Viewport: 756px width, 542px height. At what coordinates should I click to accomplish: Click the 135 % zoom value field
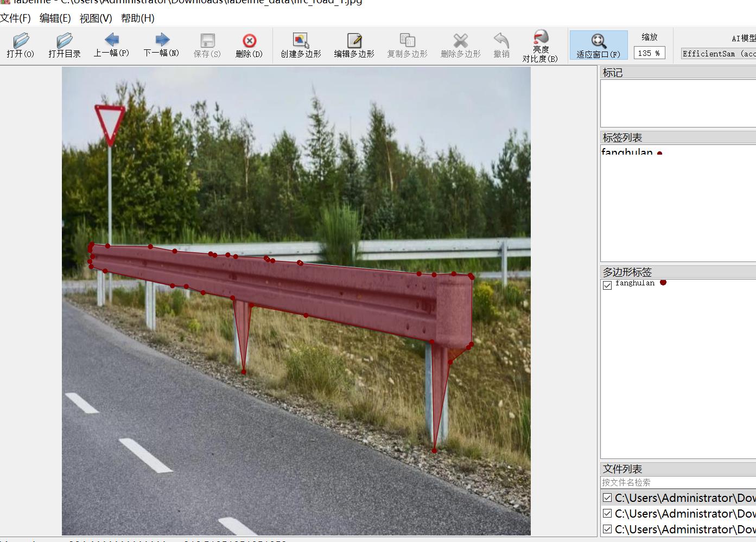pyautogui.click(x=649, y=53)
